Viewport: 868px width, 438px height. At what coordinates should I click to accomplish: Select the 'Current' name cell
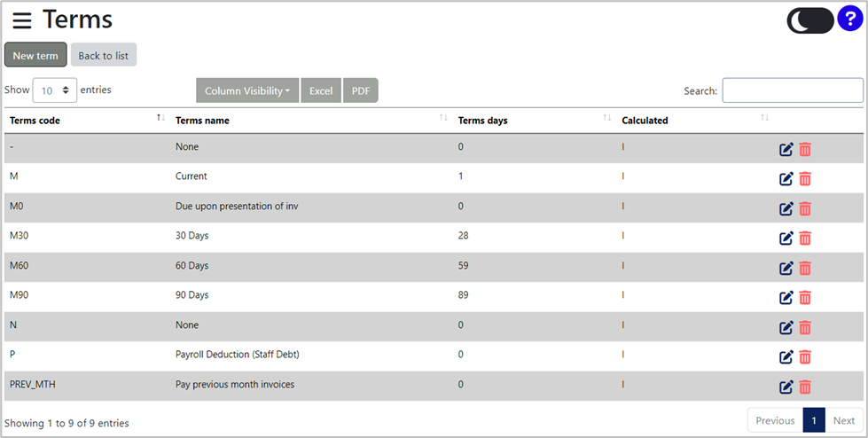[191, 176]
